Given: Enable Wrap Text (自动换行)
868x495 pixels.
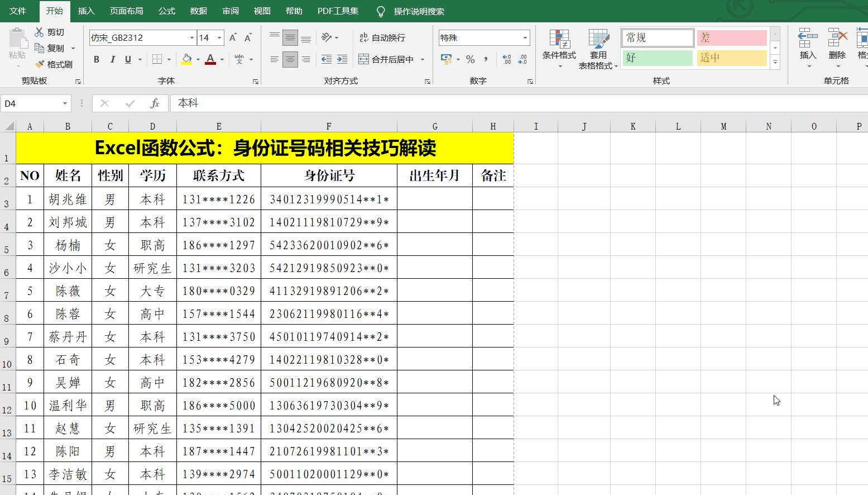Looking at the screenshot, I should click(384, 37).
